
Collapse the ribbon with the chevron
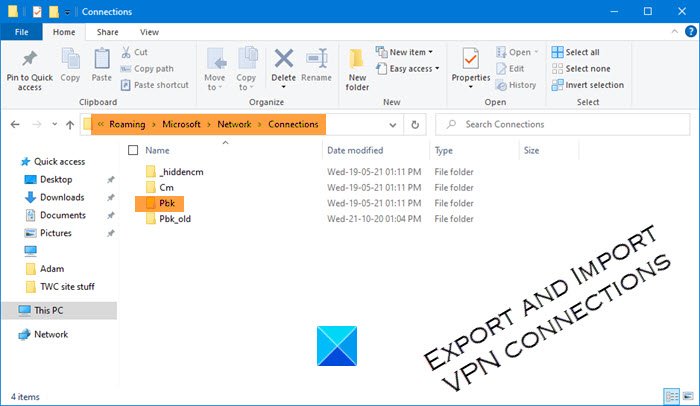click(675, 32)
